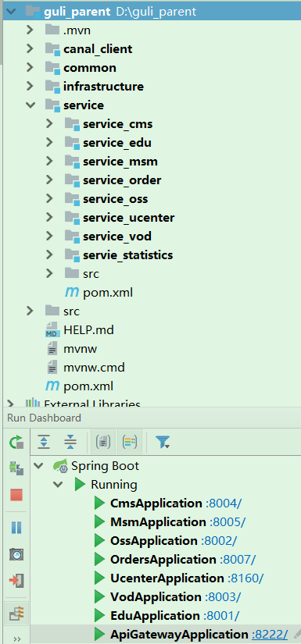The width and height of the screenshot is (301, 644).
Task: Open the :8001/ port link of EduApplication
Action: point(221,616)
